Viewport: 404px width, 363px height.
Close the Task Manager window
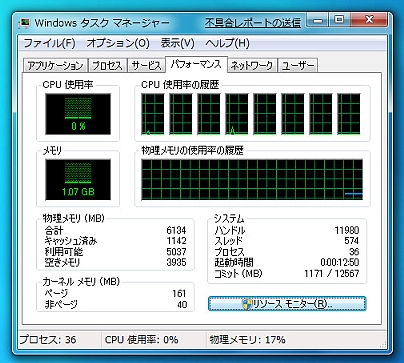click(369, 20)
